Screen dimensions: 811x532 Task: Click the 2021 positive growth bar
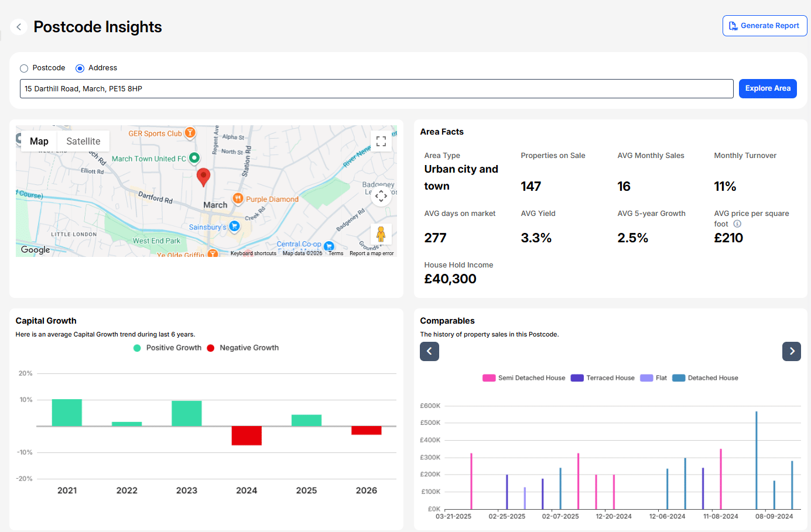pyautogui.click(x=67, y=413)
